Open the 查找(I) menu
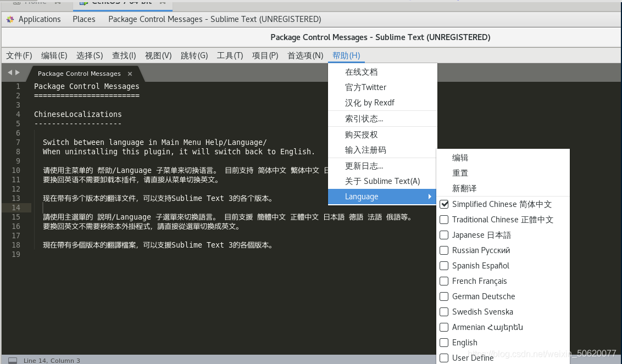Image resolution: width=622 pixels, height=364 pixels. coord(124,55)
